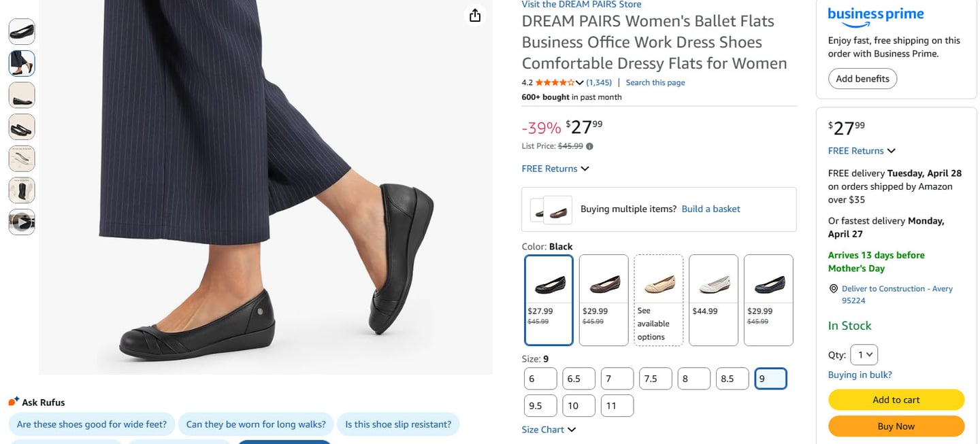Play the product video thumbnail
This screenshot has height=444, width=980.
point(22,222)
